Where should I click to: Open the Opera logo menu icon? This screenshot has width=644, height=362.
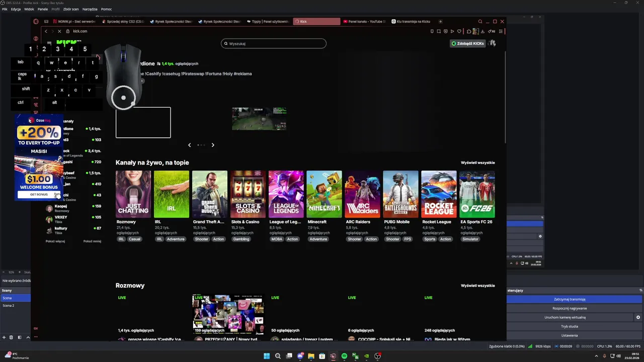36,22
